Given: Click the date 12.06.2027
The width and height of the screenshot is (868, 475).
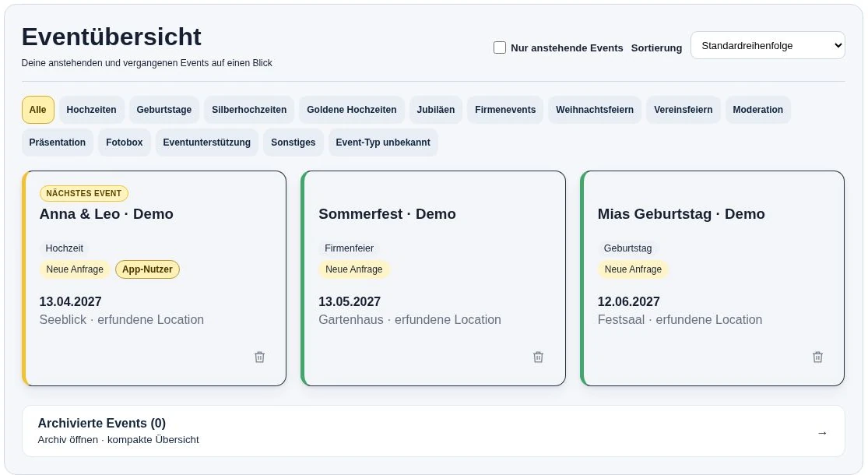Looking at the screenshot, I should pyautogui.click(x=628, y=301).
